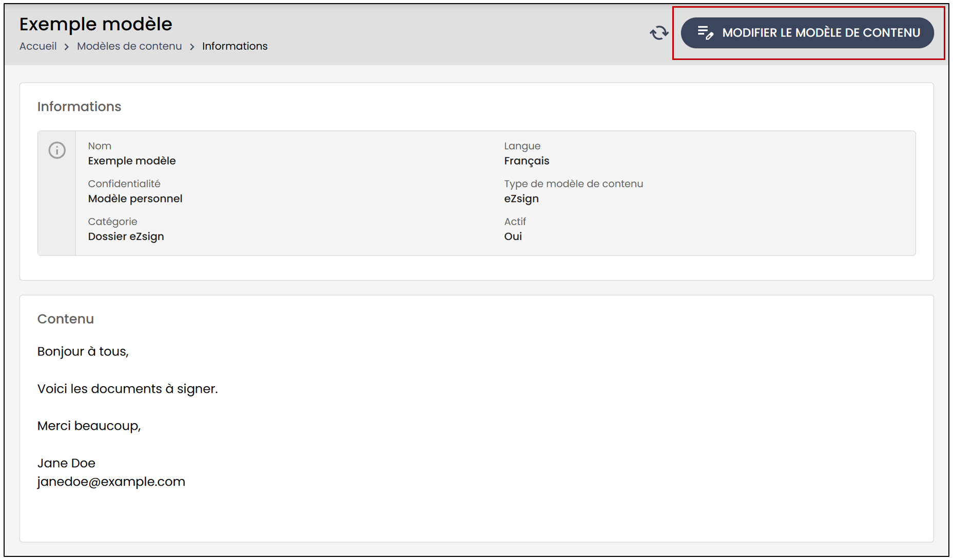Click Modifier le modèle de contenu button
This screenshot has height=560, width=953.
(x=807, y=33)
